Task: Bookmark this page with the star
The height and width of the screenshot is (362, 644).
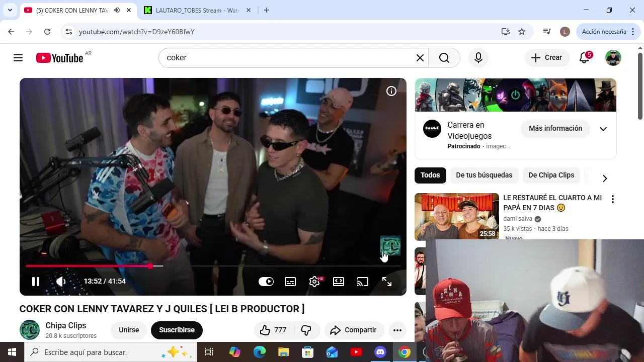Action: tap(522, 32)
